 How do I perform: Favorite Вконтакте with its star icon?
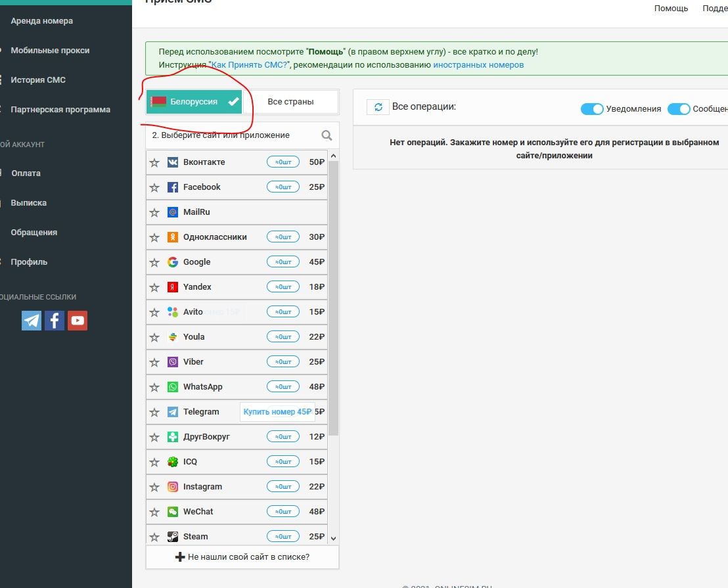coord(154,162)
